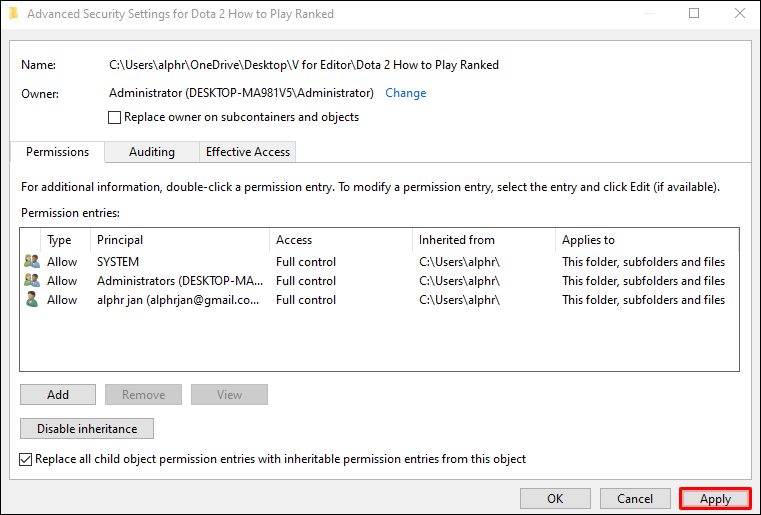Close the Advanced Security Settings window
This screenshot has height=515, width=761.
tap(739, 14)
